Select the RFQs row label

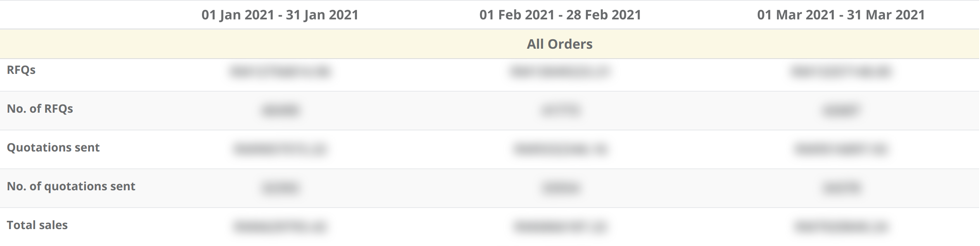[x=21, y=70]
